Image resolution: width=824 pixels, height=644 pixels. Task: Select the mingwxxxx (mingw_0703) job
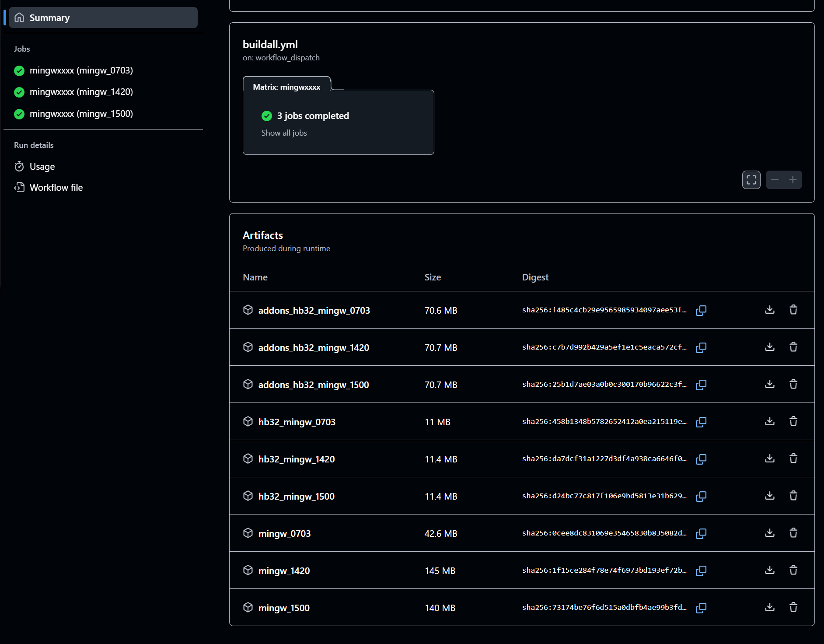click(81, 70)
